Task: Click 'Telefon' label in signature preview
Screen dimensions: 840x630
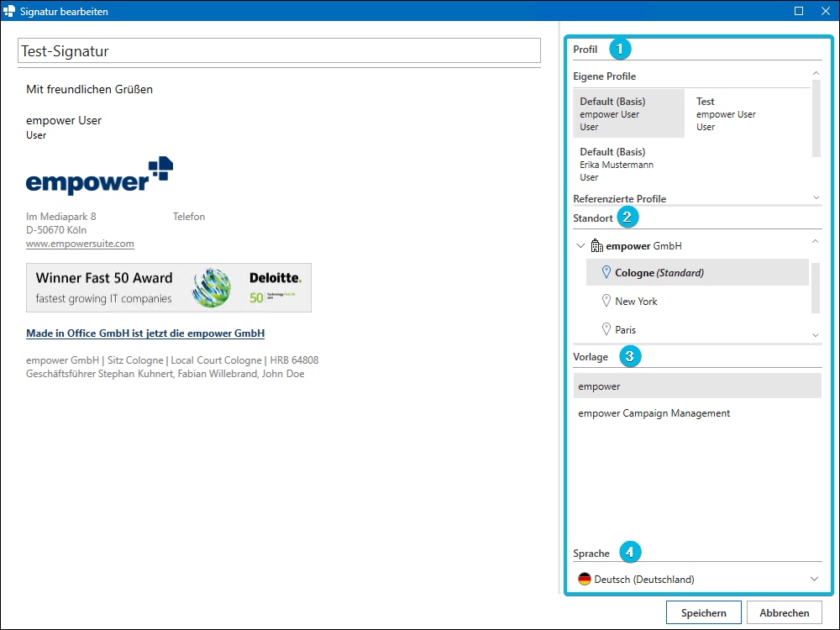Action: click(188, 217)
